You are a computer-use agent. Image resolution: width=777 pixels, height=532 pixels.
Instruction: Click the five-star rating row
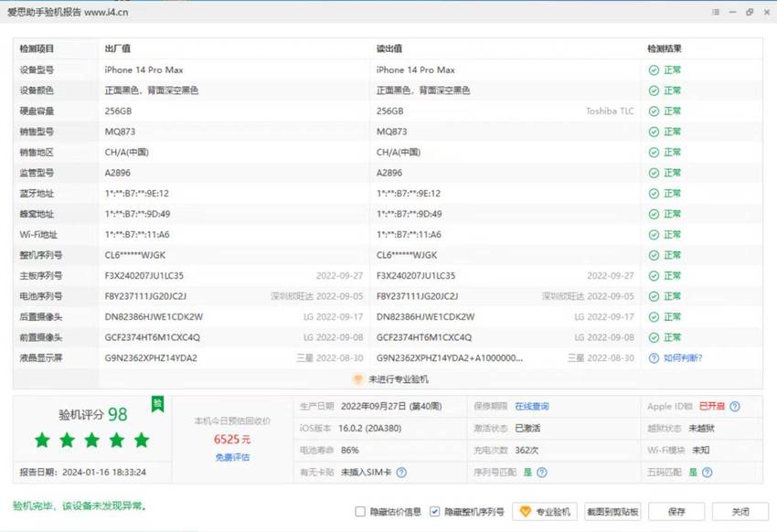[92, 440]
